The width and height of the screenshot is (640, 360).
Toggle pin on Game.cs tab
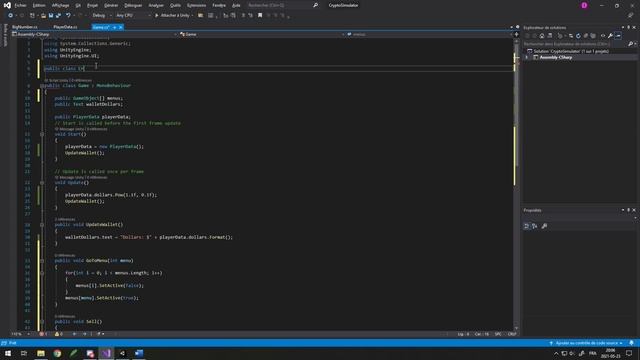[115, 27]
